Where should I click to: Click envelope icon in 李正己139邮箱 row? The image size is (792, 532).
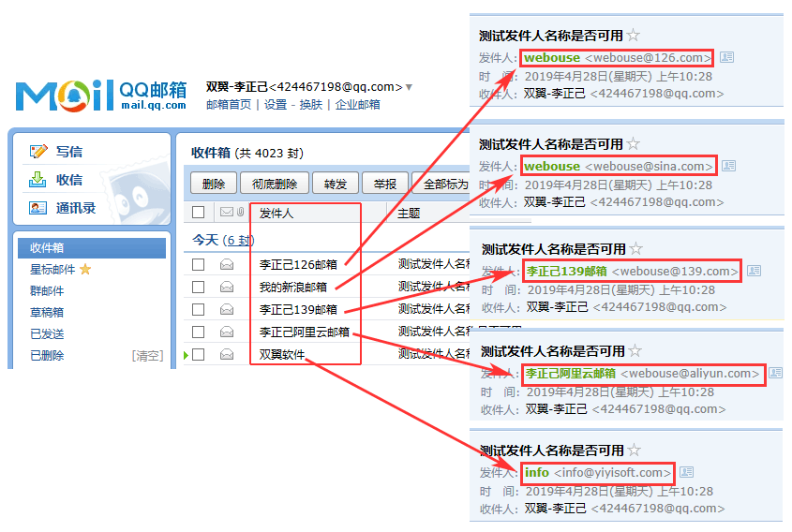(227, 309)
